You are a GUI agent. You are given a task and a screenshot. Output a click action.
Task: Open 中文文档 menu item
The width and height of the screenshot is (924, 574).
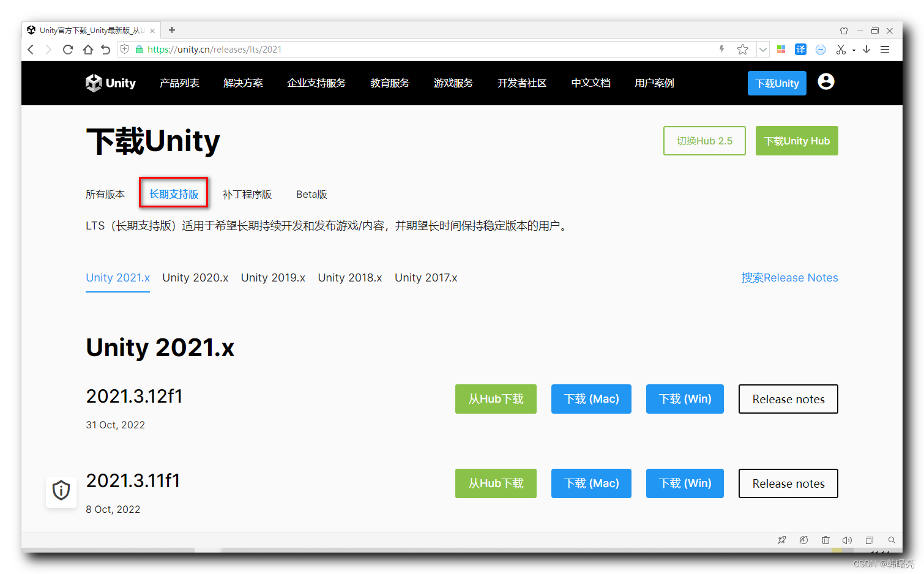(591, 83)
